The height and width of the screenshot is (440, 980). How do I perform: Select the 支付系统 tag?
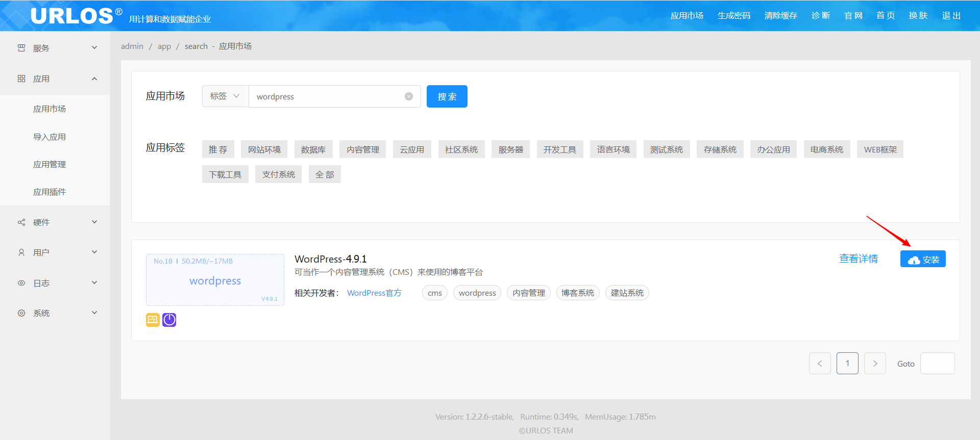coord(279,174)
